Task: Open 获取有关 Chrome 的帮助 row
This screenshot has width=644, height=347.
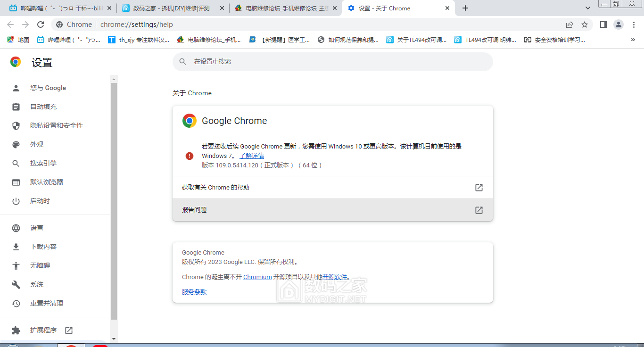Action: (x=333, y=187)
